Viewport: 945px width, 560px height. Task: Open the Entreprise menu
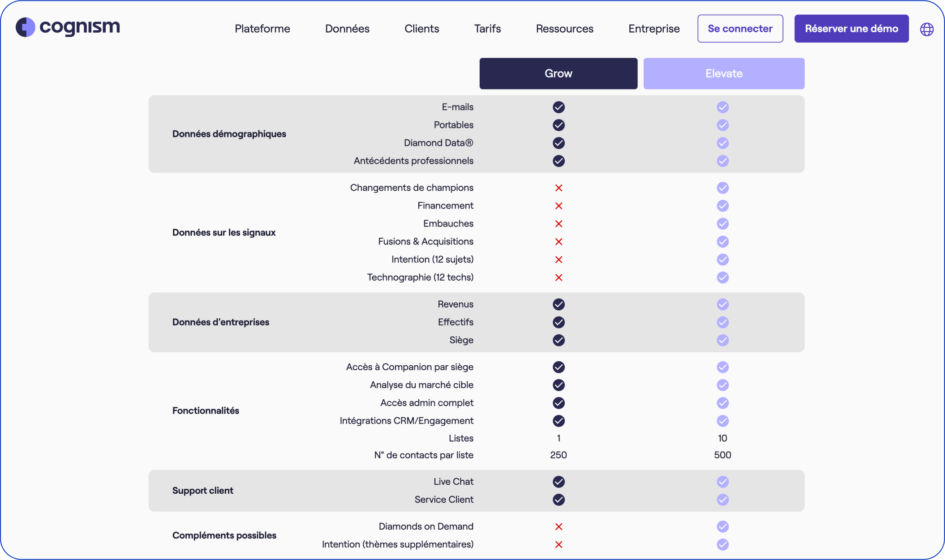654,29
